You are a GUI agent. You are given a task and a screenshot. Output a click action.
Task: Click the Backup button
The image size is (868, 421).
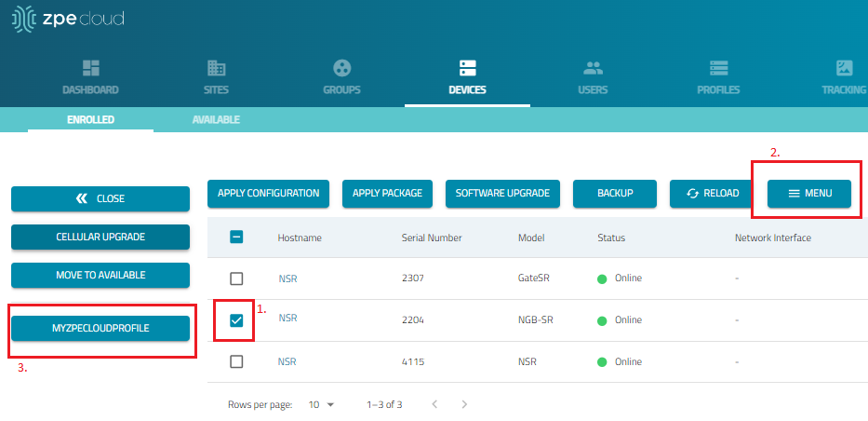coord(615,194)
